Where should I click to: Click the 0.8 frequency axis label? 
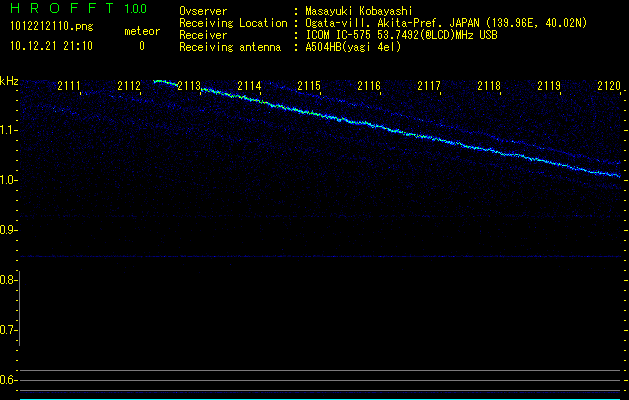[8, 280]
